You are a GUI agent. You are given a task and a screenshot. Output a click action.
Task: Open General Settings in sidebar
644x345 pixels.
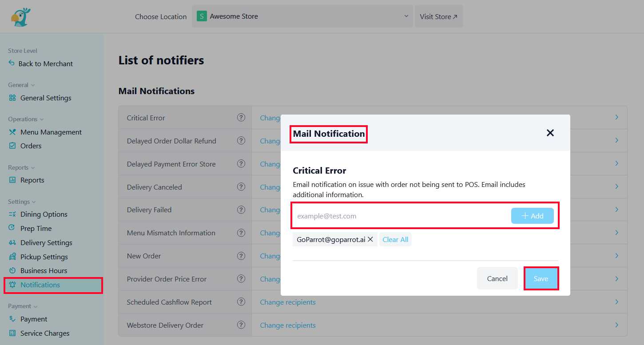click(40, 98)
